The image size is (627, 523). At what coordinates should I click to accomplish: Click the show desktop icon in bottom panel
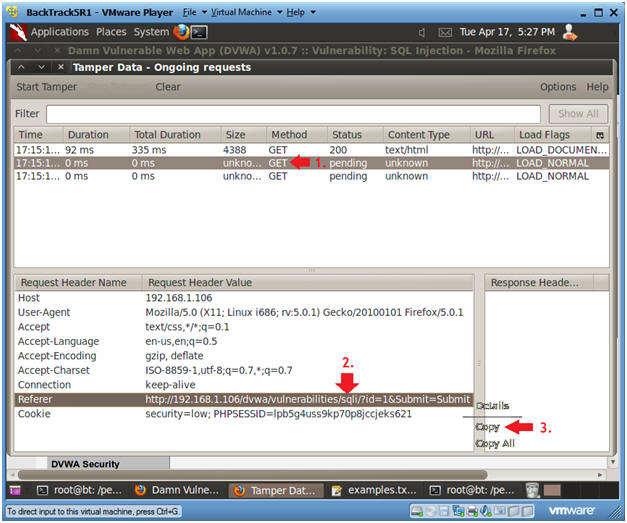15,490
